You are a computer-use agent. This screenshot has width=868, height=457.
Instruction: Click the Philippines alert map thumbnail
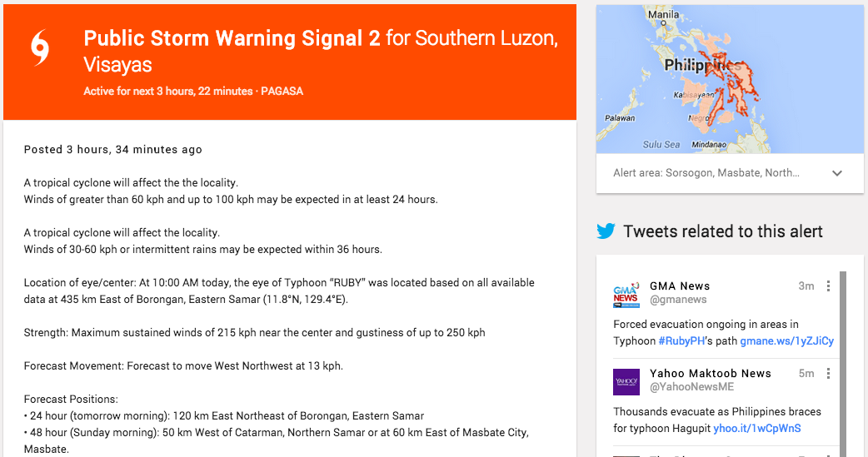pyautogui.click(x=730, y=80)
